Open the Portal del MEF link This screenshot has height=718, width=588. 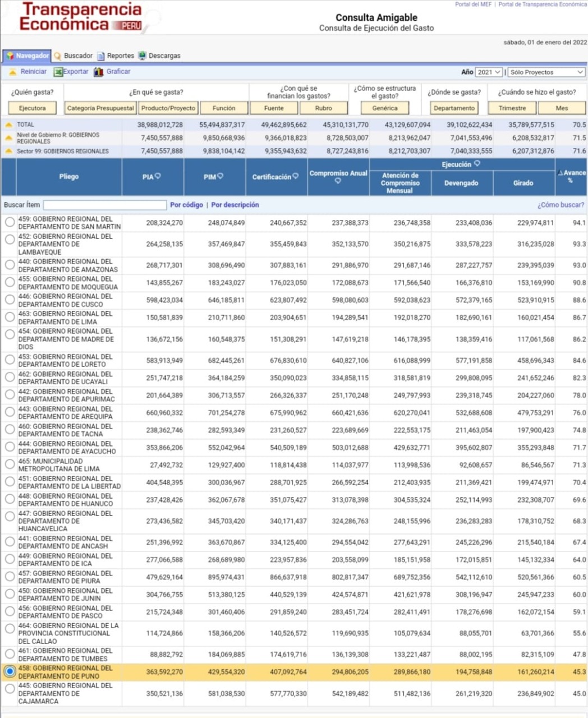click(x=473, y=4)
